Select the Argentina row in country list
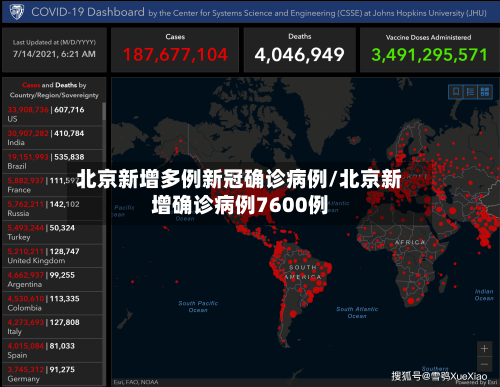This screenshot has width=500, height=387. coord(52,280)
